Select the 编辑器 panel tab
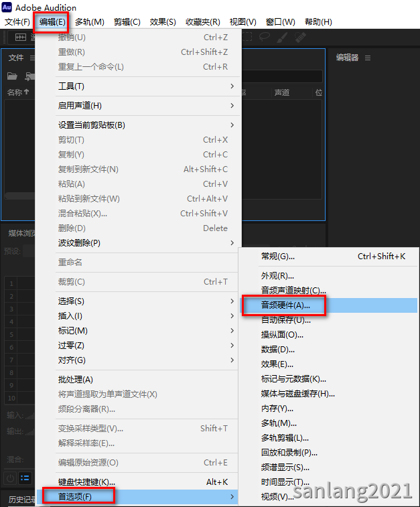Viewport: 420px width, 507px height. coord(347,58)
